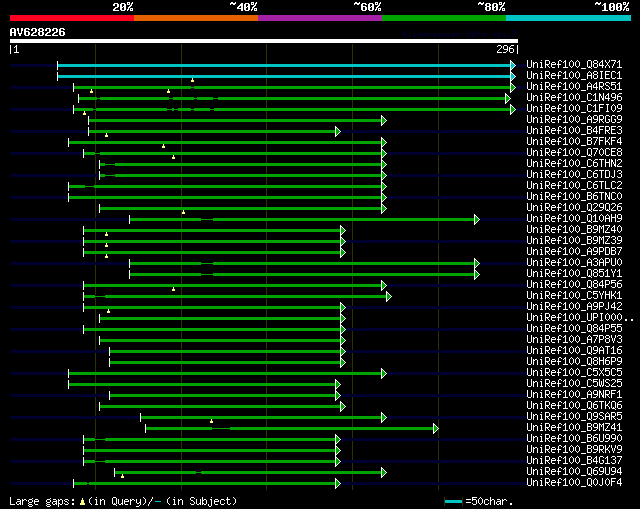The height and width of the screenshot is (509, 640).
Task: Select the UniRef100_Q70CE8 hit name
Action: [574, 153]
